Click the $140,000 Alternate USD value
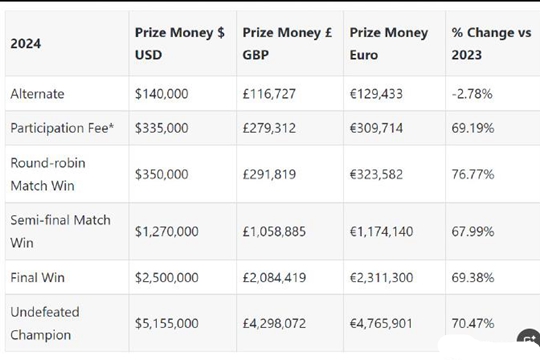 click(162, 94)
